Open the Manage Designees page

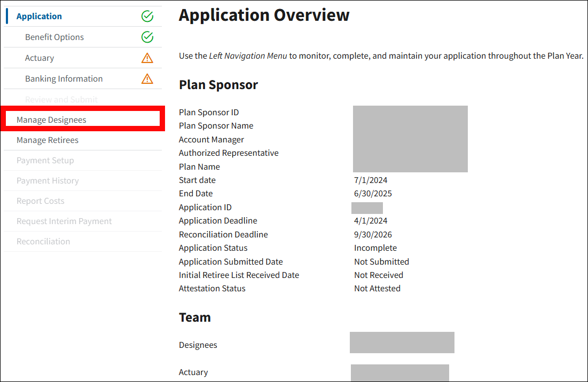pos(51,120)
